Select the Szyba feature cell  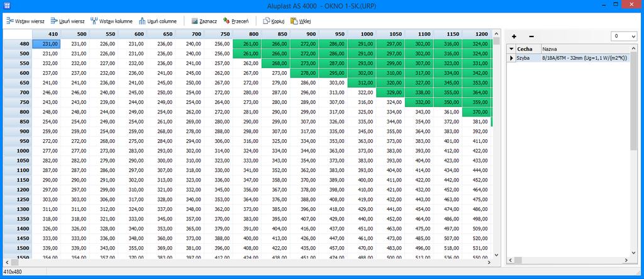click(528, 59)
